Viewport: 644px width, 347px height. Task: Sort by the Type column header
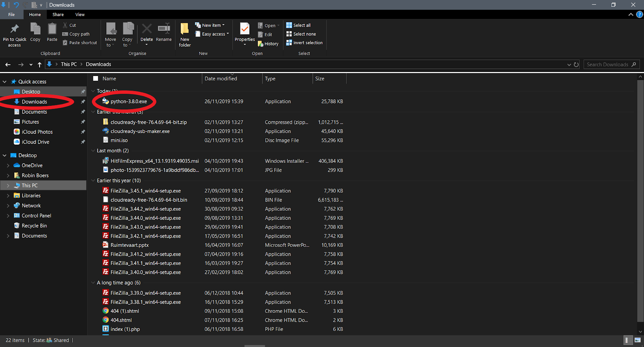[x=287, y=78]
